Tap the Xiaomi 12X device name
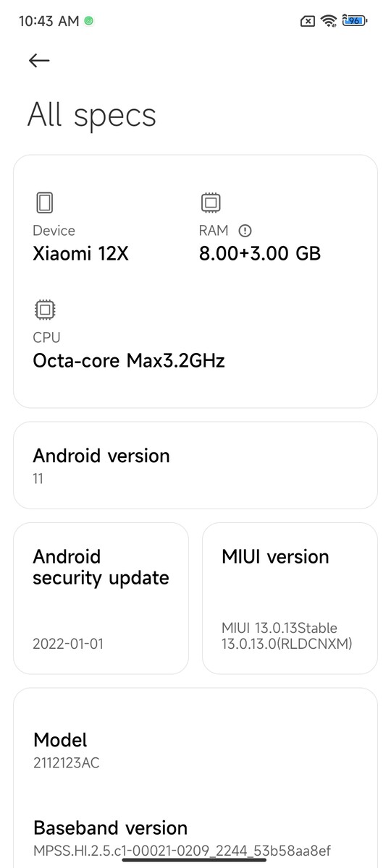 point(81,254)
